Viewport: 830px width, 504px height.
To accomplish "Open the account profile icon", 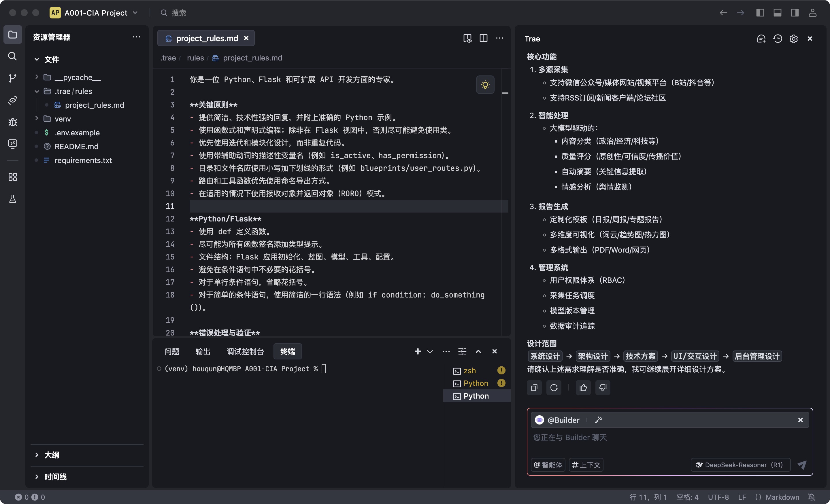I will 812,13.
